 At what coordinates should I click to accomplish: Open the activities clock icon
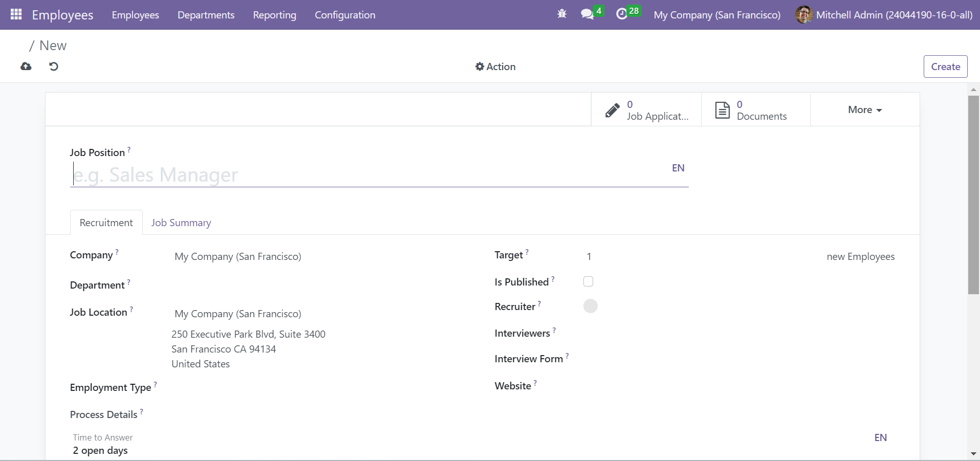pyautogui.click(x=622, y=14)
